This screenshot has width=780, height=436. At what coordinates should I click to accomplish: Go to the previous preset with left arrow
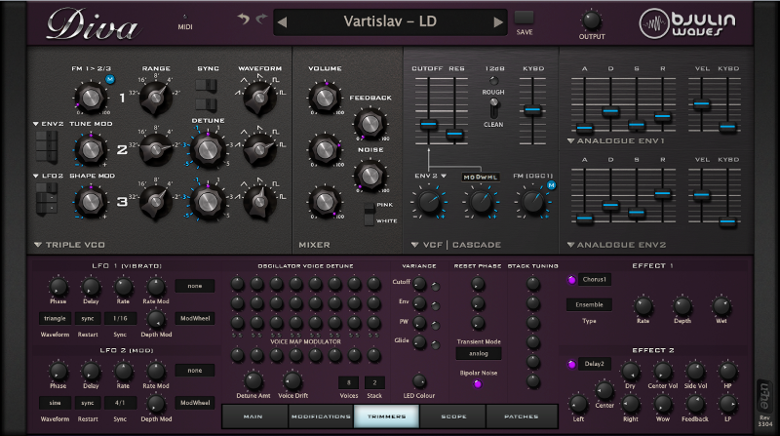coord(282,21)
